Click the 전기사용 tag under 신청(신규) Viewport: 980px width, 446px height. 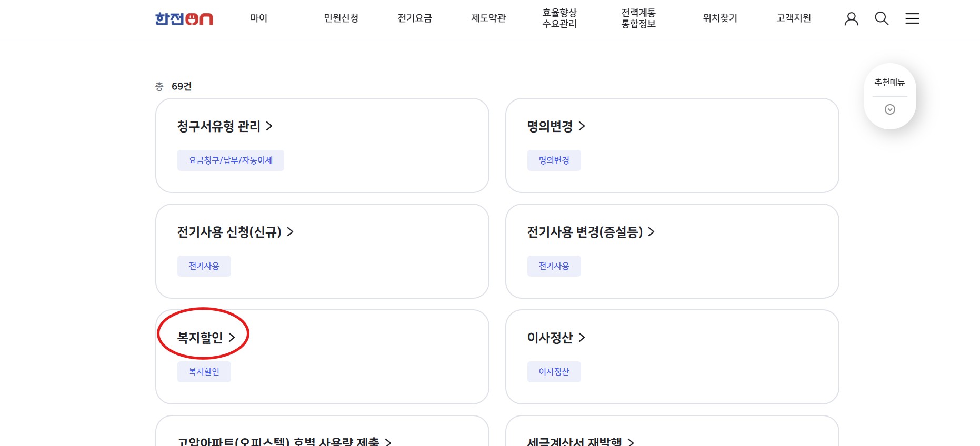(x=204, y=266)
